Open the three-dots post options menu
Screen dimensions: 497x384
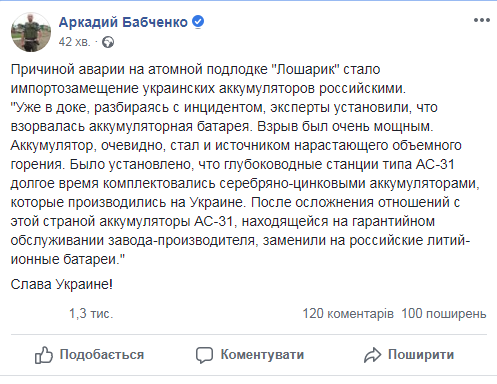tap(482, 20)
